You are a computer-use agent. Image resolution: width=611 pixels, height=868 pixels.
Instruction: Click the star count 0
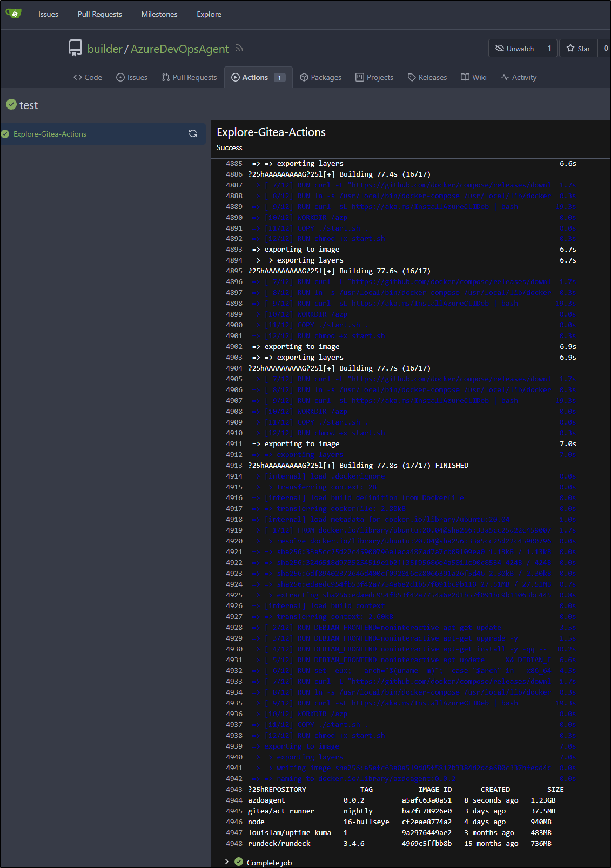(x=606, y=49)
